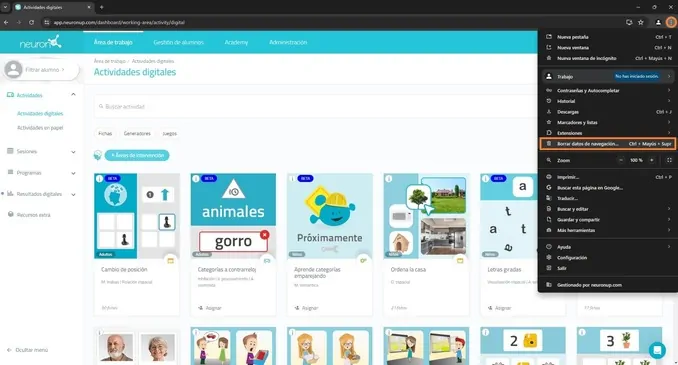Click Ocultar menú at sidebar bottom
Image resolution: width=678 pixels, height=365 pixels.
pos(28,350)
